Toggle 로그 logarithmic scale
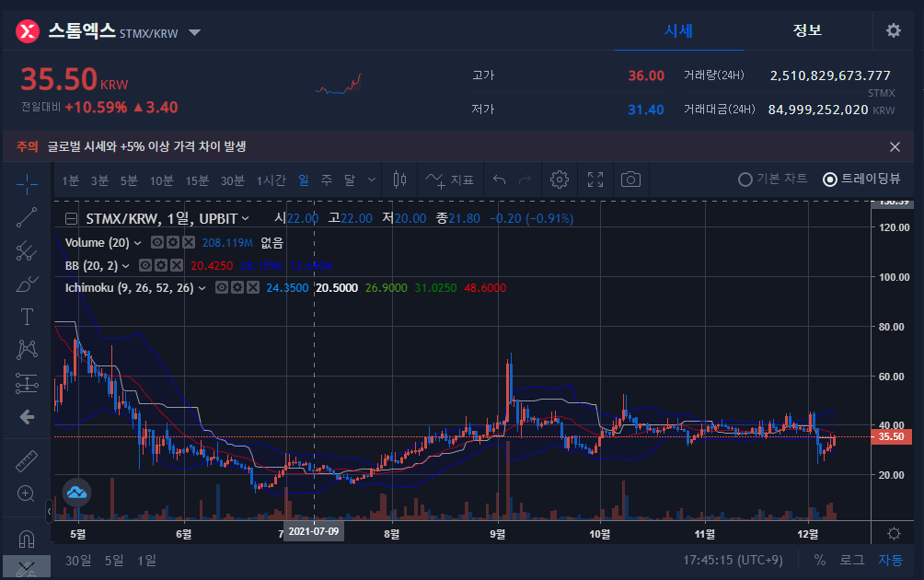Image resolution: width=924 pixels, height=580 pixels. point(851,560)
